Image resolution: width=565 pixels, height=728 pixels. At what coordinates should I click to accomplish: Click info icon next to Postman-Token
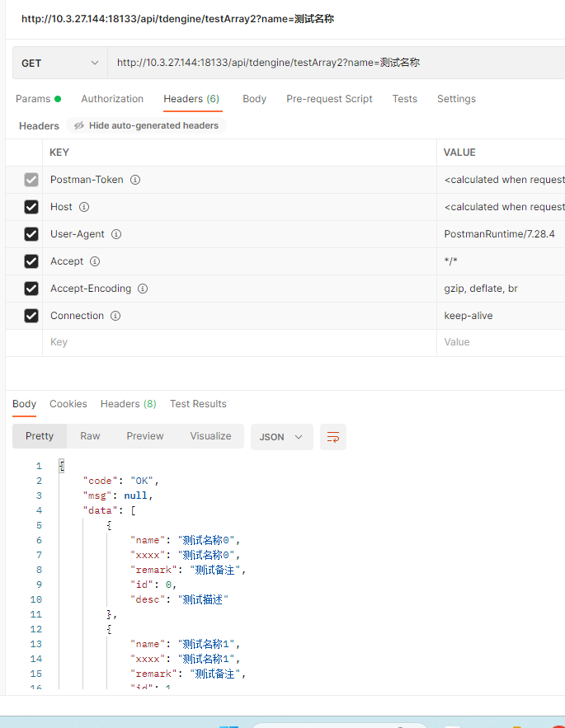(135, 180)
